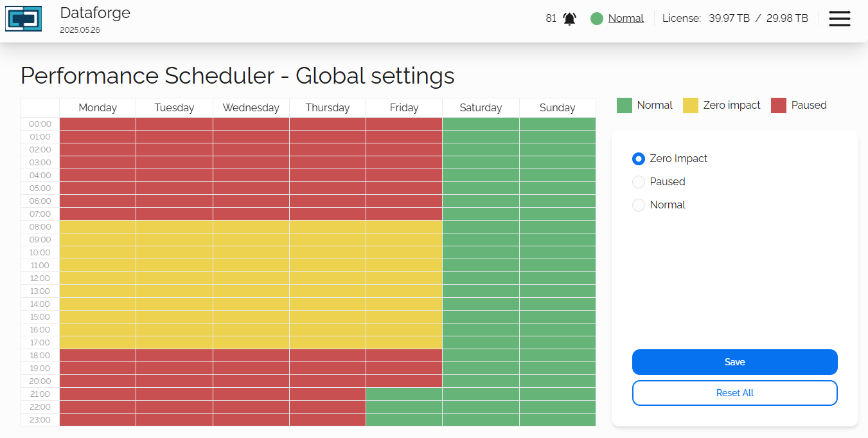Save the scheduler settings
The image size is (868, 438).
[x=734, y=362]
